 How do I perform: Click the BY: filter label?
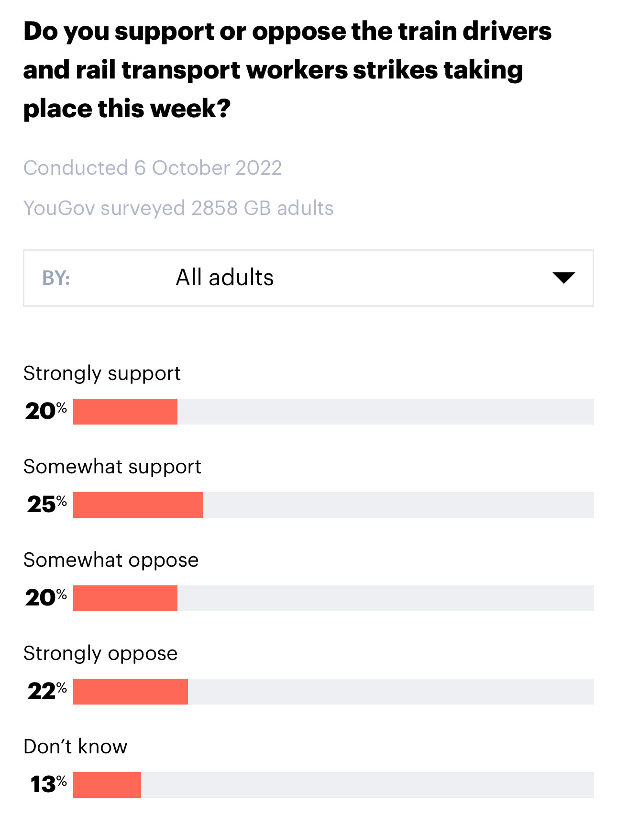pos(56,278)
